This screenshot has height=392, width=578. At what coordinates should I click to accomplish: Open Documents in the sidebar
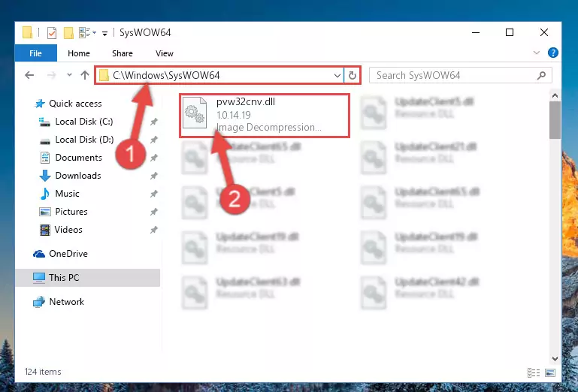tap(78, 158)
